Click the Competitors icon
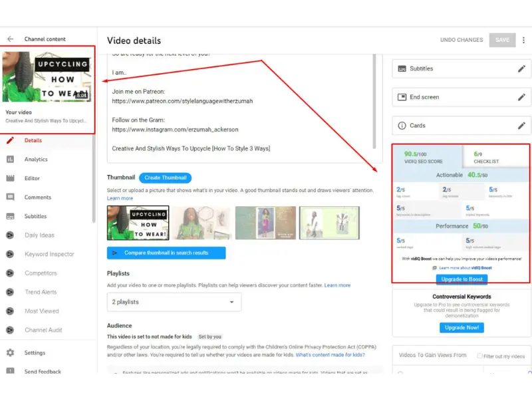Screen dimensions: 532x399 click(x=11, y=273)
